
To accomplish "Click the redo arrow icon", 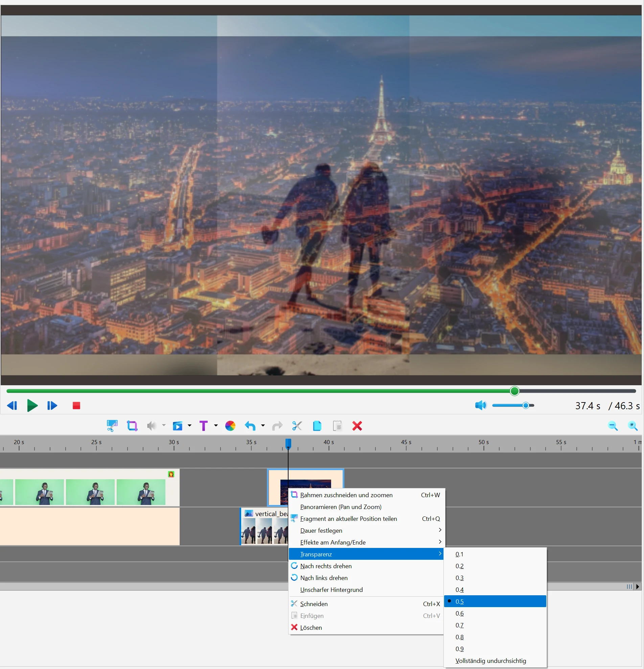I will [277, 425].
